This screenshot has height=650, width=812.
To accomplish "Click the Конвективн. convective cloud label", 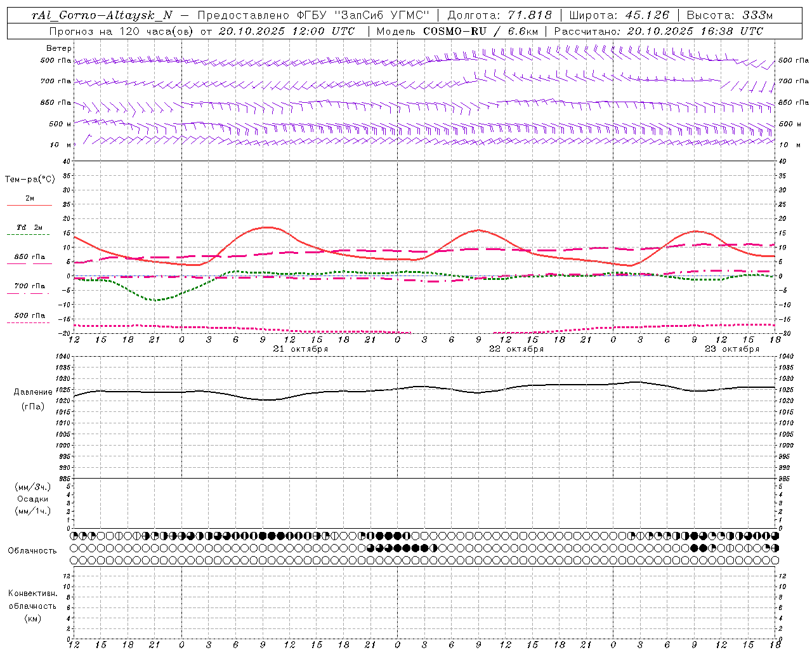I will tap(33, 594).
